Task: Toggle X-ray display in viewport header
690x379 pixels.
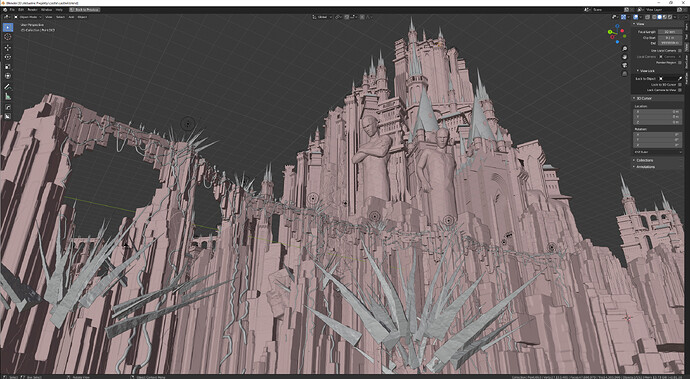Action: (x=647, y=17)
